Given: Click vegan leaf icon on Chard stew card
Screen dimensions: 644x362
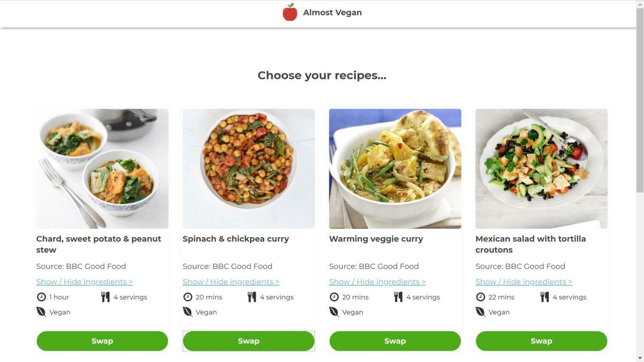Looking at the screenshot, I should 41,312.
